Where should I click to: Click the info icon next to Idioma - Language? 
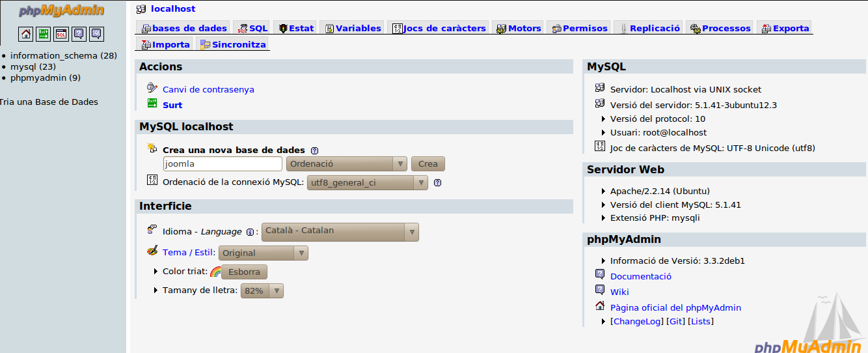(250, 232)
